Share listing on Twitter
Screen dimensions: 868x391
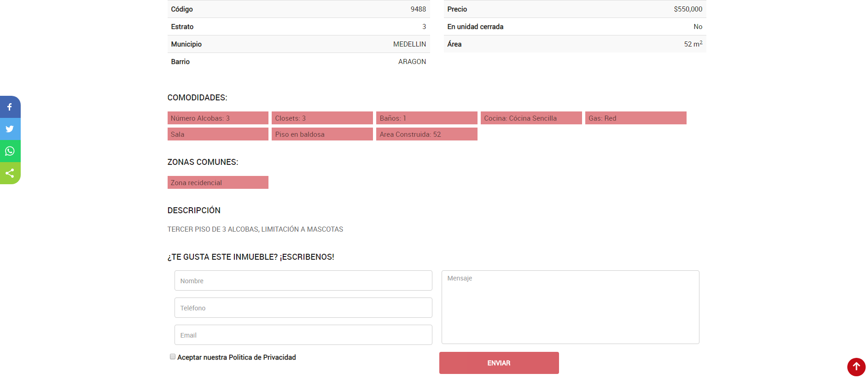[10, 129]
